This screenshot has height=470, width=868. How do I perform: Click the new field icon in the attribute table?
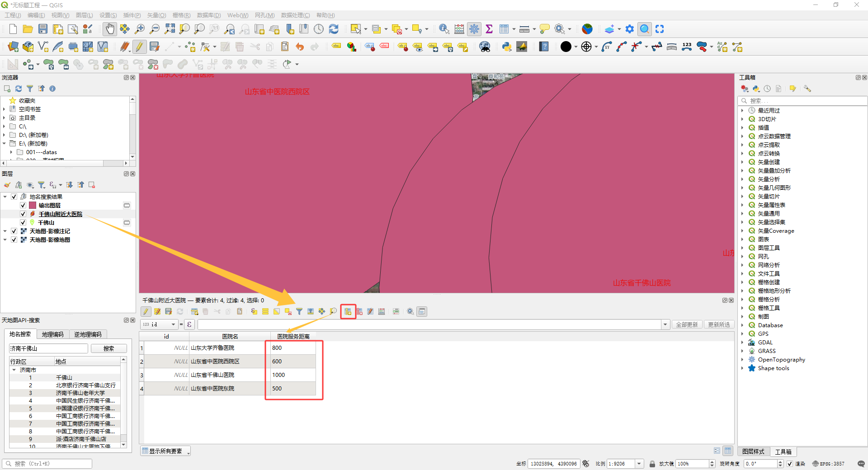(348, 311)
